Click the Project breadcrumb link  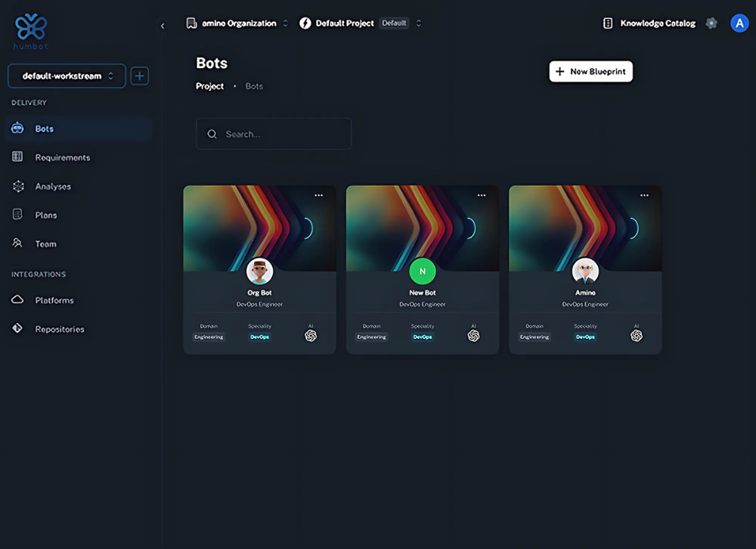209,86
